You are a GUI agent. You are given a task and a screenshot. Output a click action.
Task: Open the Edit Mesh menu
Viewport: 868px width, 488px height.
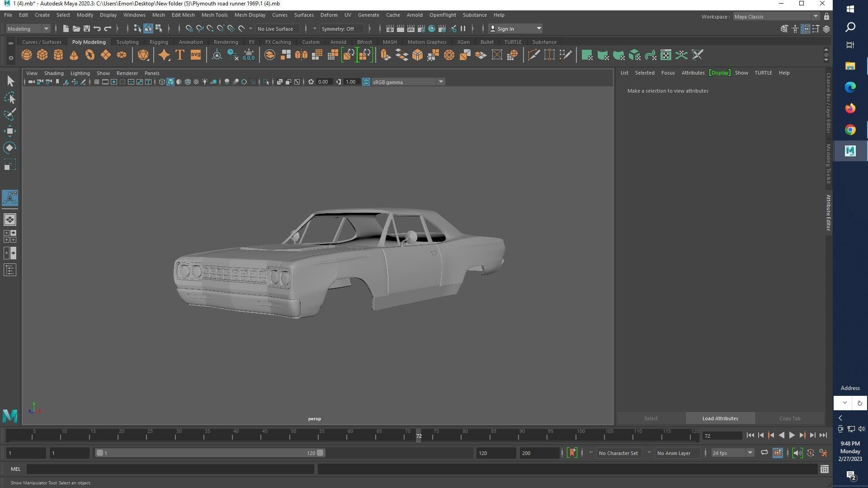(x=183, y=15)
